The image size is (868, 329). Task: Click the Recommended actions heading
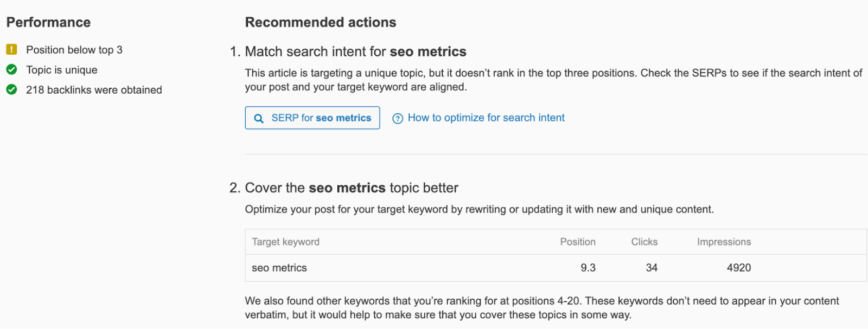coord(320,22)
